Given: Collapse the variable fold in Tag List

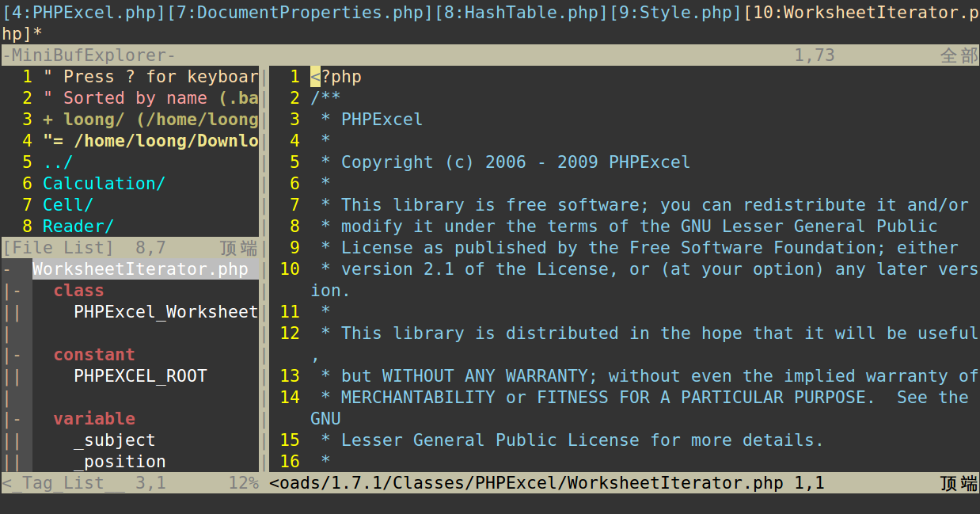Looking at the screenshot, I should click(17, 419).
